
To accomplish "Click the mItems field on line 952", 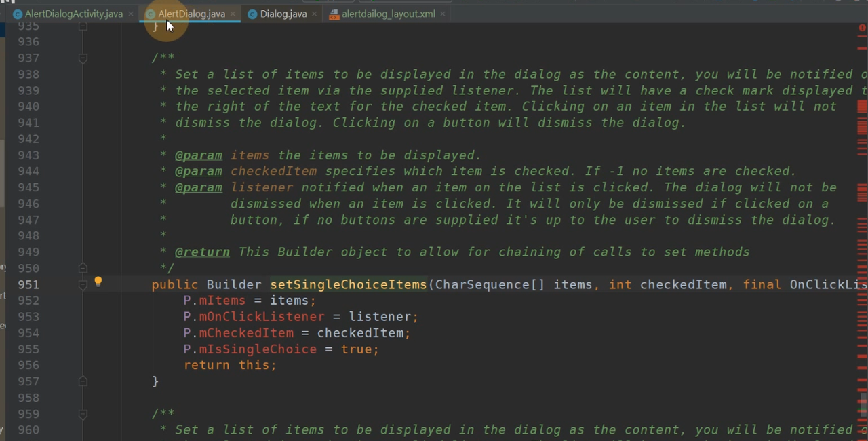I will (222, 301).
